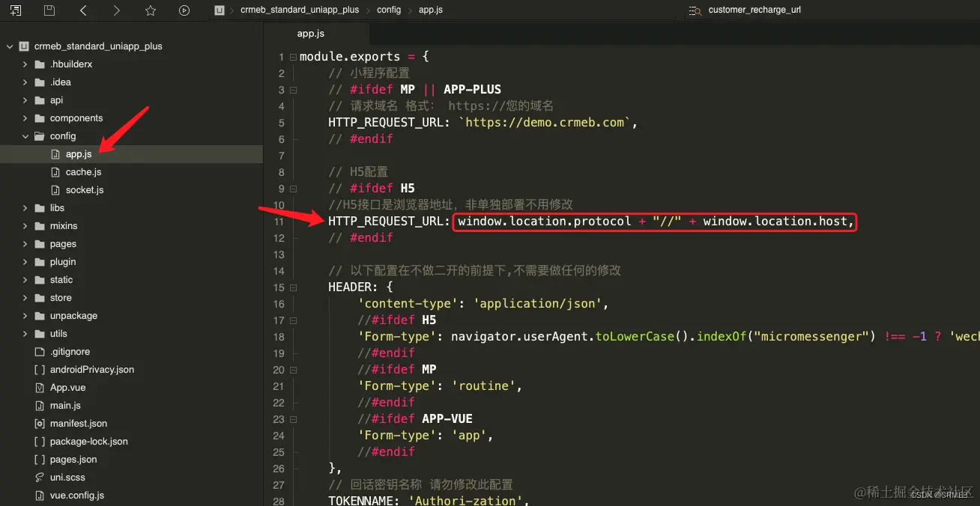Click app.js in the breadcrumb
Viewport: 980px width, 506px height.
pos(431,10)
